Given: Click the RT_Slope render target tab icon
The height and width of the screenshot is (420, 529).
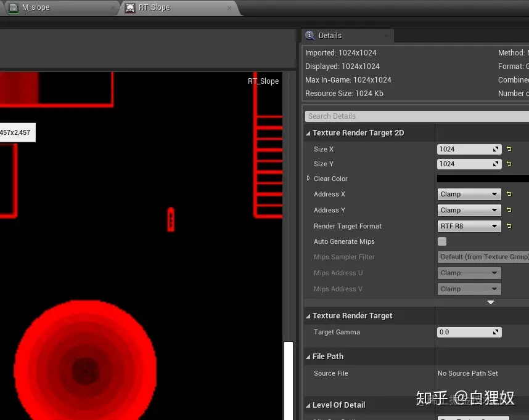Looking at the screenshot, I should pyautogui.click(x=130, y=7).
